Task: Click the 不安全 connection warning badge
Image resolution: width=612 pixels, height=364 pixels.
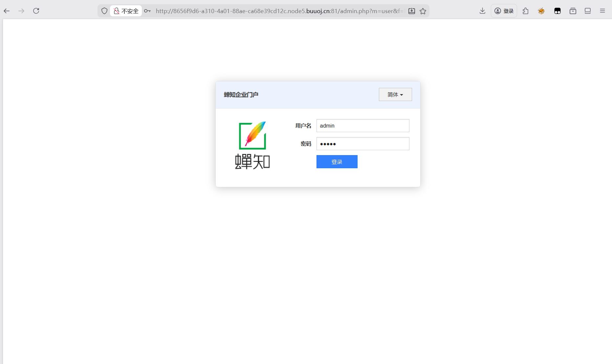Action: 126,11
